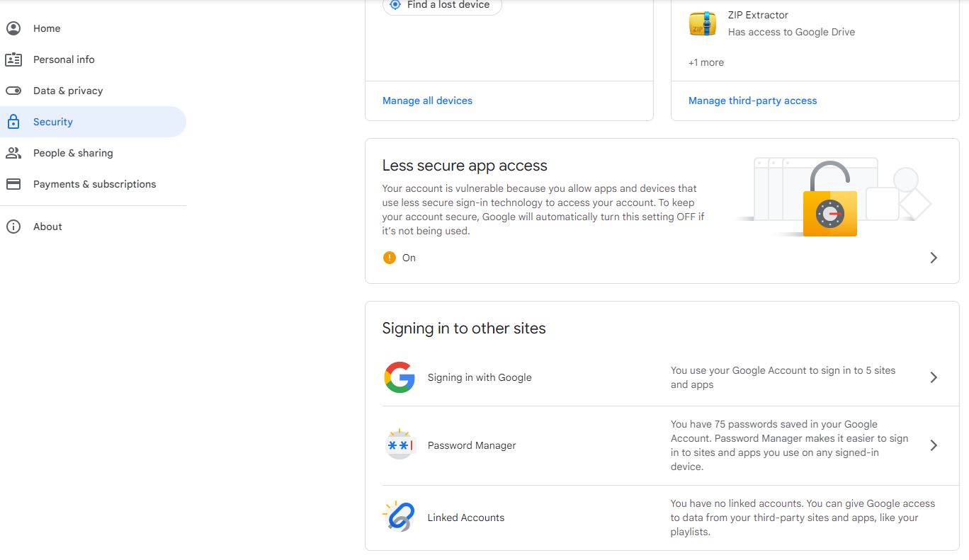969x560 pixels.
Task: Click the 5 sites and apps description
Action: point(783,377)
